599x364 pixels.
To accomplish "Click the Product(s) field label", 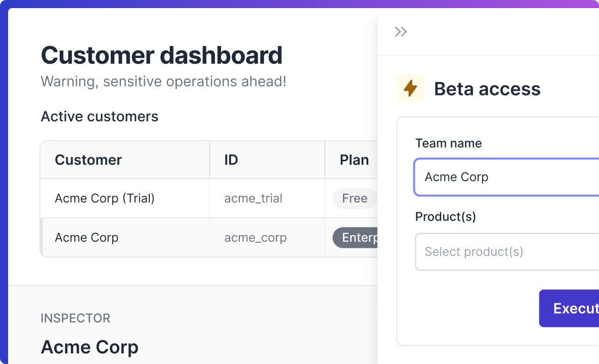I will pyautogui.click(x=445, y=216).
